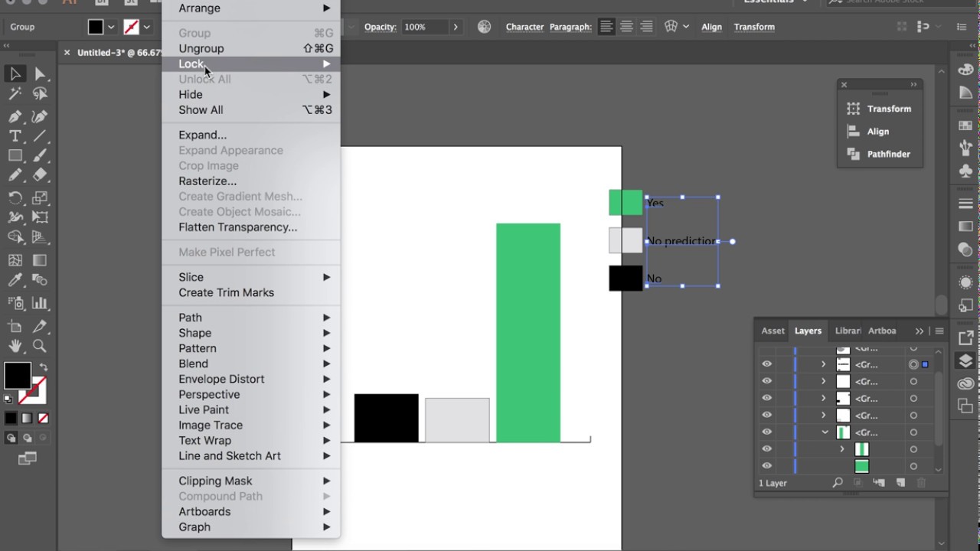Image resolution: width=980 pixels, height=551 pixels.
Task: Collapse the expanded green bar group
Action: [x=825, y=432]
